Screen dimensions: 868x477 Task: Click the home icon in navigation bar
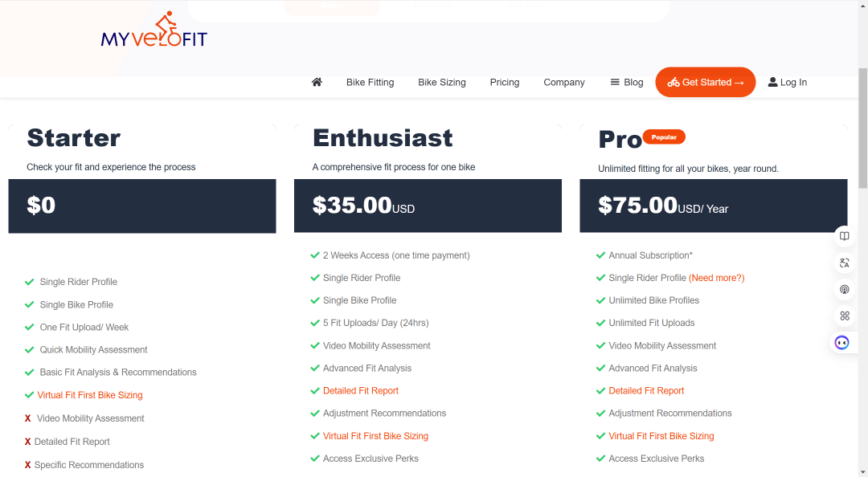click(317, 82)
